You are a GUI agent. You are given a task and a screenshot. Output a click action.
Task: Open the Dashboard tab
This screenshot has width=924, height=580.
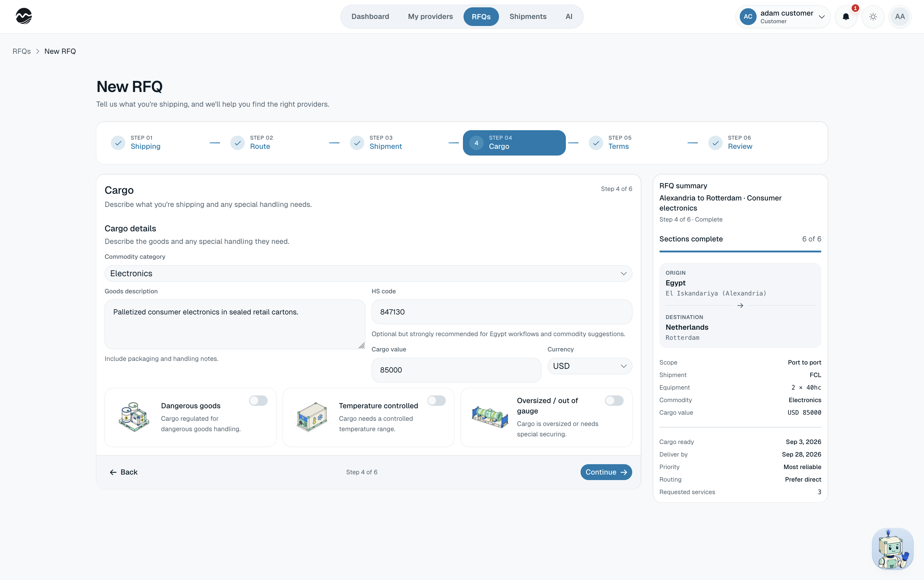pyautogui.click(x=370, y=17)
